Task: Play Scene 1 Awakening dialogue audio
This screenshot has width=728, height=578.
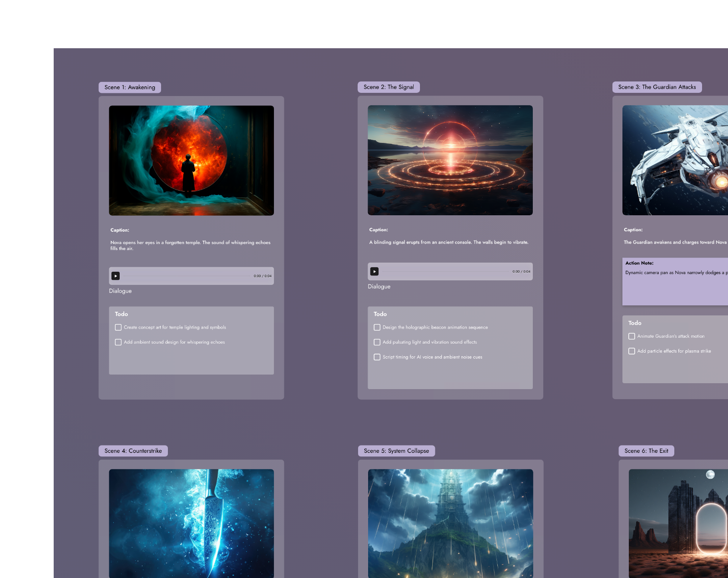Action: [116, 276]
